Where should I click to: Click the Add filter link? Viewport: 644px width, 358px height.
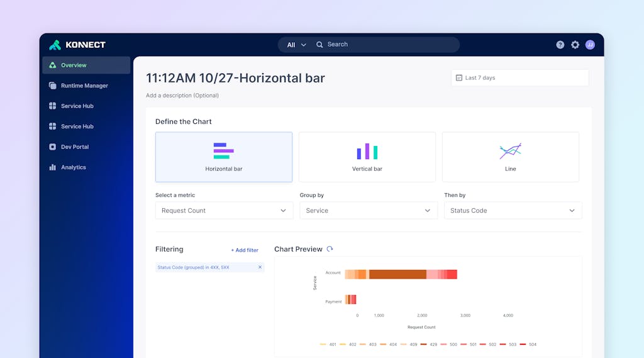point(245,250)
